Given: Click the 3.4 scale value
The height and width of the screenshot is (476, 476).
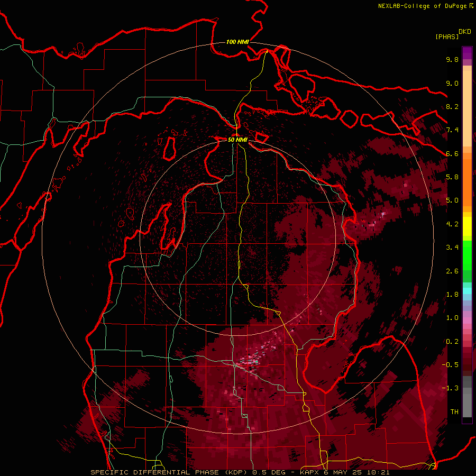Looking at the screenshot, I should coord(452,248).
